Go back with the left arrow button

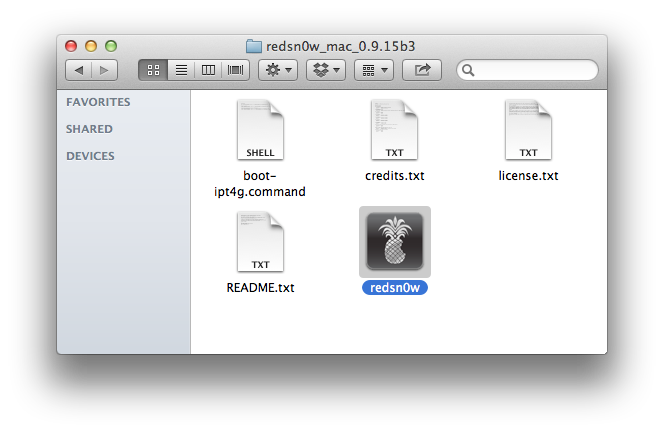point(79,70)
